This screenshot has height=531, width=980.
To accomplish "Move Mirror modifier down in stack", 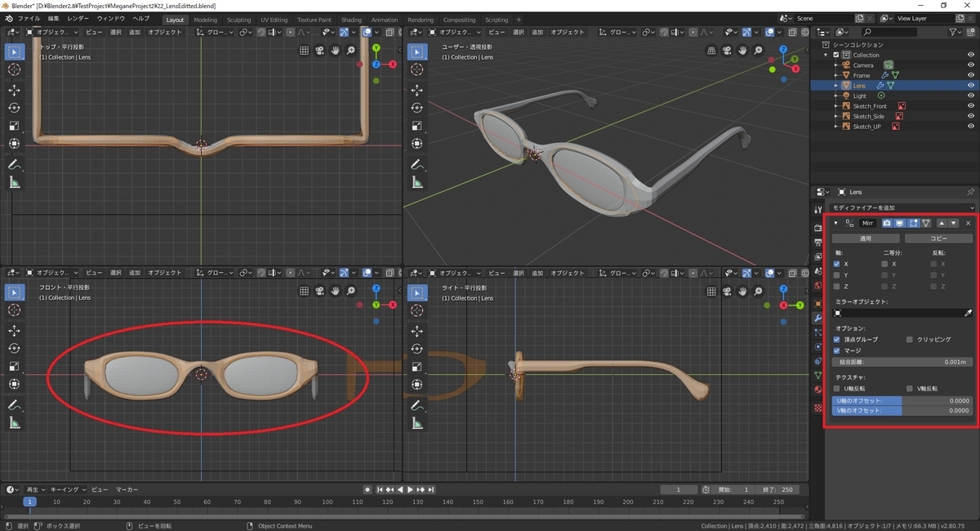I will pyautogui.click(x=953, y=223).
